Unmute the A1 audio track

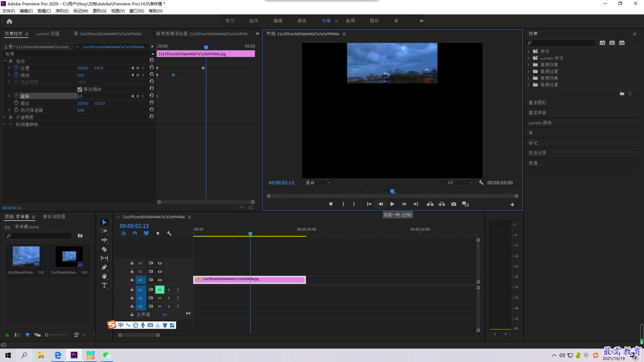click(160, 290)
